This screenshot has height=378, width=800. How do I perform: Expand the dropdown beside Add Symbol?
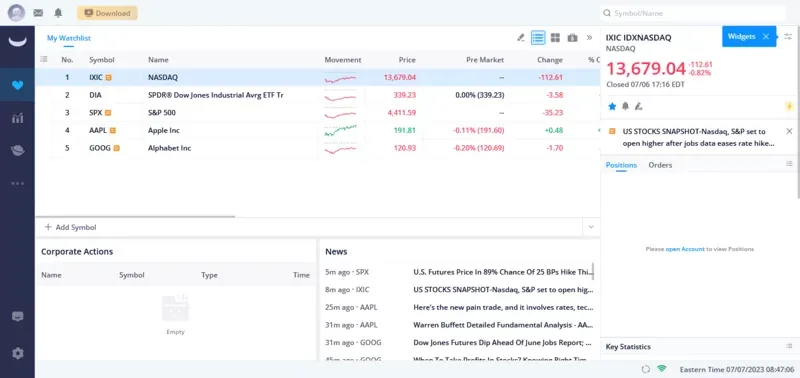(x=591, y=227)
